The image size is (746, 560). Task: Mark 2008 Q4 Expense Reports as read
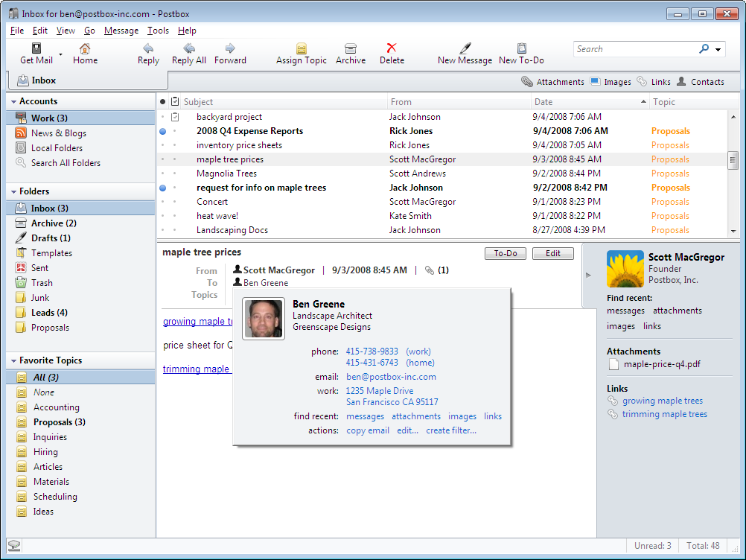tap(163, 131)
